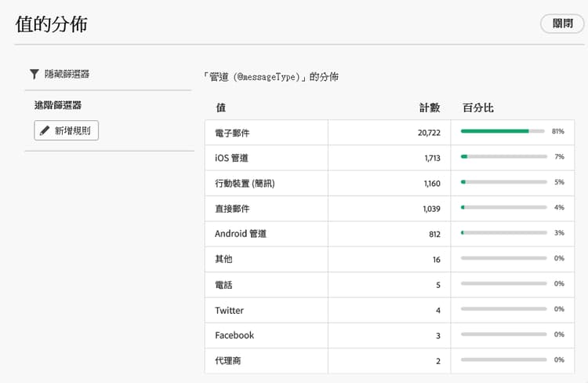Click the funnel filter icon

pyautogui.click(x=34, y=74)
